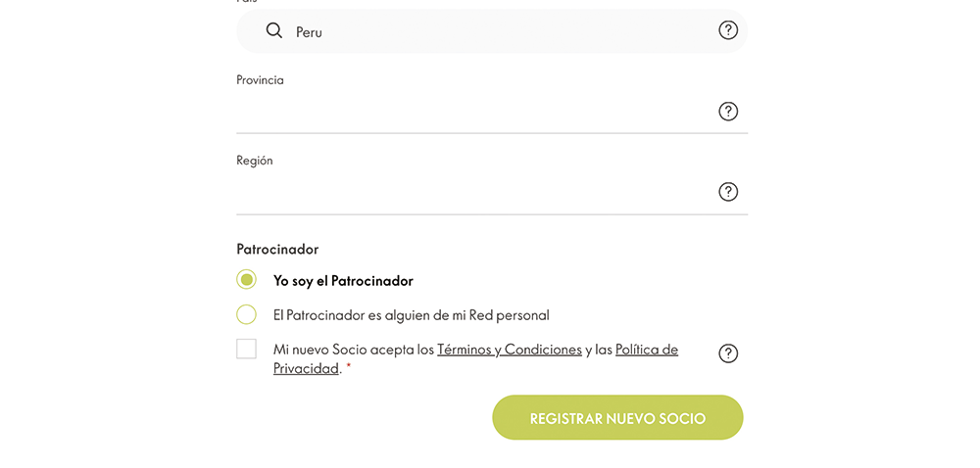980x468 pixels.
Task: Select the 'Yo soy el Patrocinador' radio circle
Action: point(246,280)
